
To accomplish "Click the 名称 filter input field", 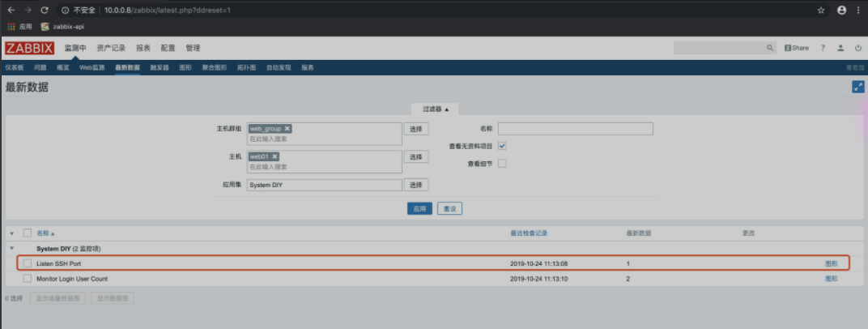I will [x=576, y=129].
